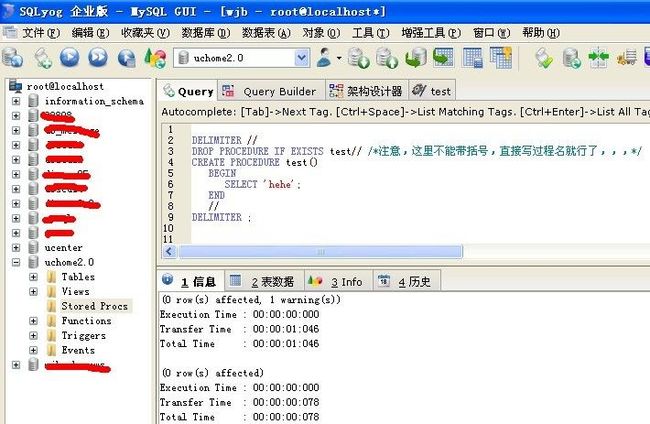Click the new connection toolbar icon
Viewport: 650px width, 424px height.
pyautogui.click(x=13, y=58)
